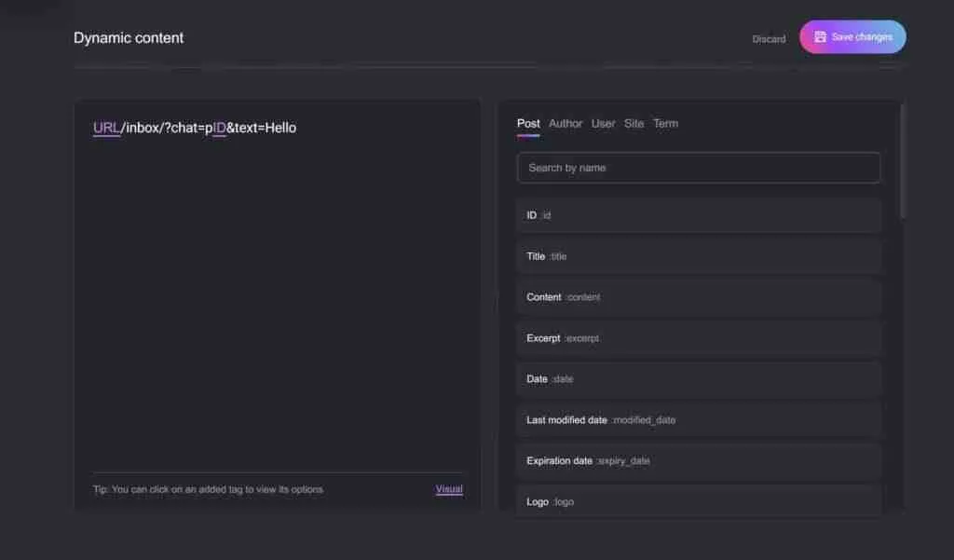Insert the Excerpt dynamic tag
954x560 pixels.
click(698, 338)
